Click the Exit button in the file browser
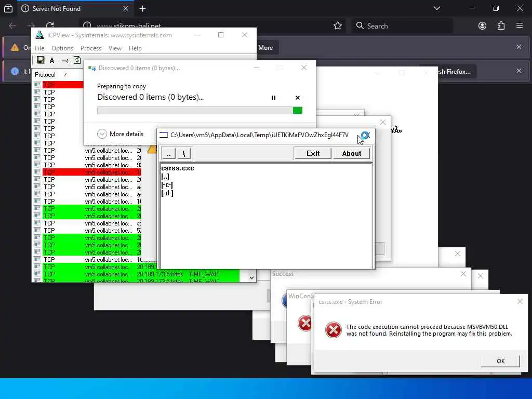Screen dimensions: 532x399 (x=313, y=153)
